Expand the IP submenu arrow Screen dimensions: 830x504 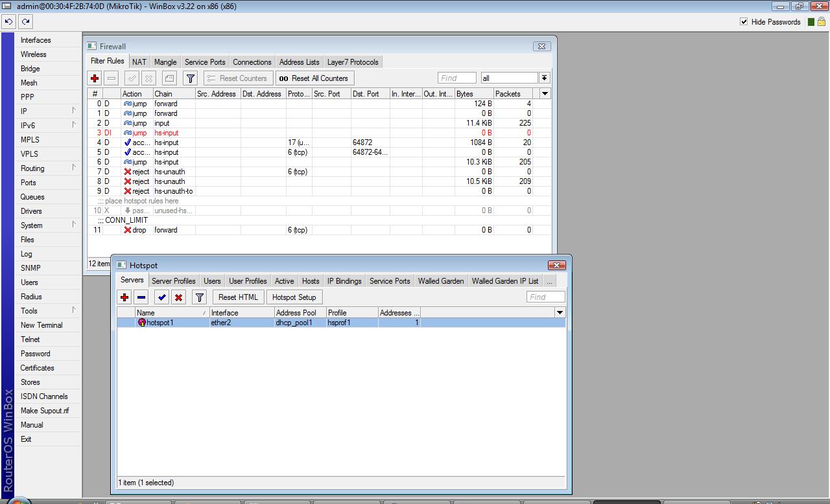point(74,111)
